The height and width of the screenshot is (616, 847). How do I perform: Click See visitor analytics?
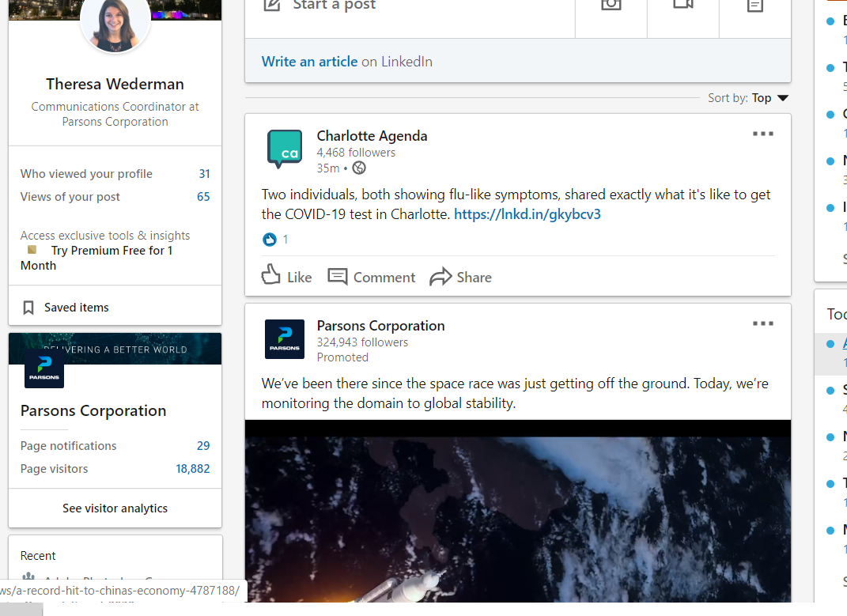[115, 508]
